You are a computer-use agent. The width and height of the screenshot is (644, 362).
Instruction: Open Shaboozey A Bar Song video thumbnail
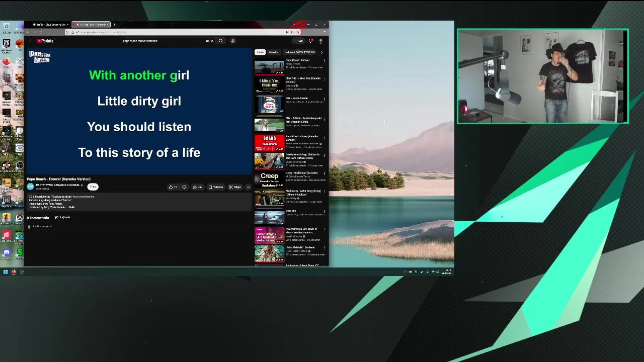click(269, 198)
